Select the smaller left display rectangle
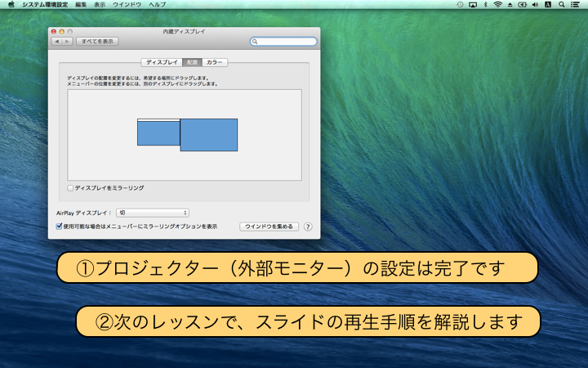This screenshot has width=588, height=368. click(158, 133)
